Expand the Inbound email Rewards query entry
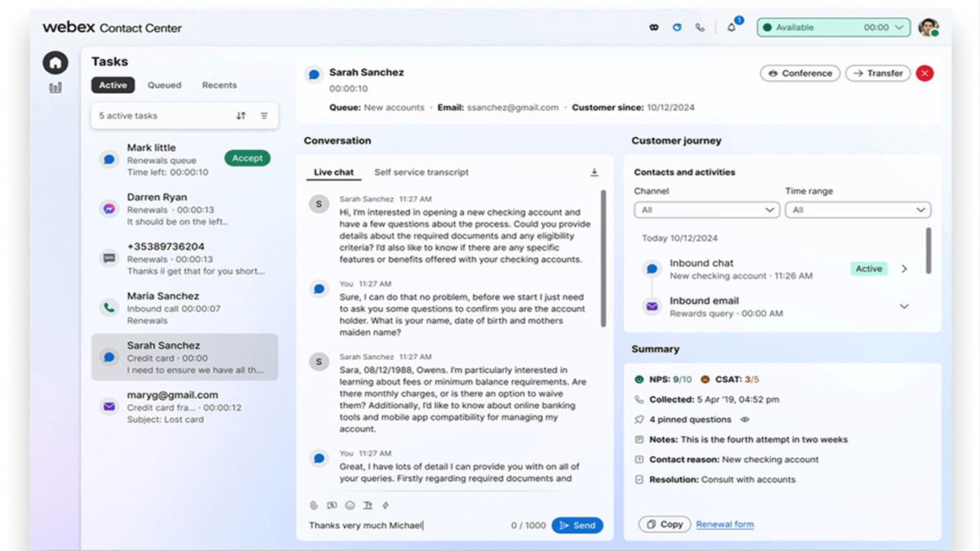 [x=905, y=306]
